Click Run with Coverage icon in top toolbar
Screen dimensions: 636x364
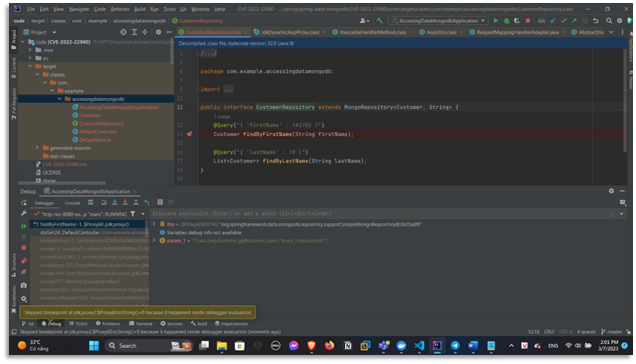pos(517,21)
